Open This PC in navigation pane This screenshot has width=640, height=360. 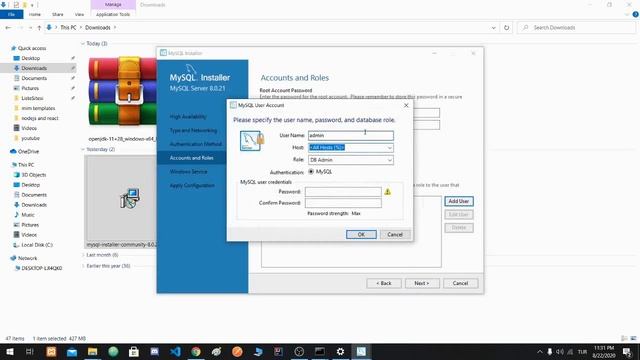click(26, 165)
